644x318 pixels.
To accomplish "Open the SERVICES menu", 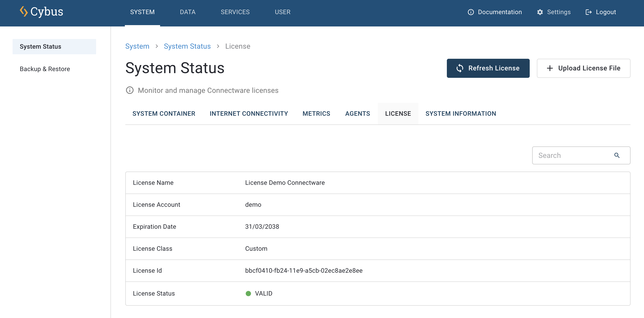I will pos(235,12).
